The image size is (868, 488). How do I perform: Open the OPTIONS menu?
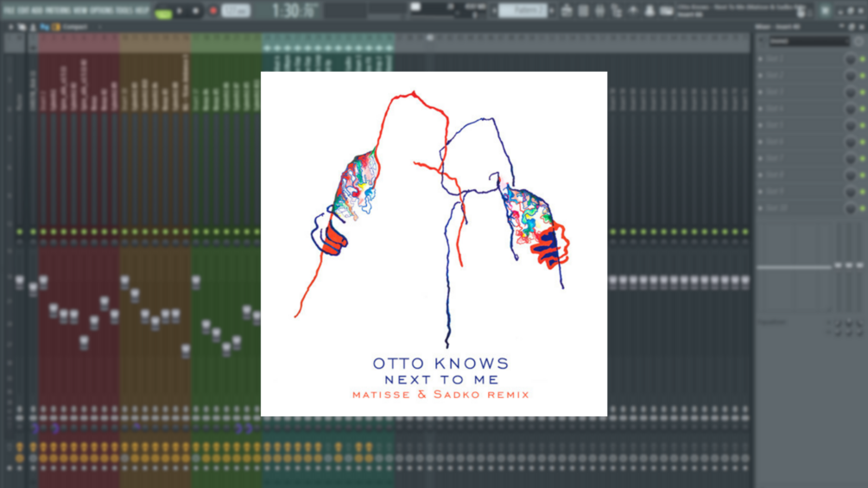click(103, 10)
